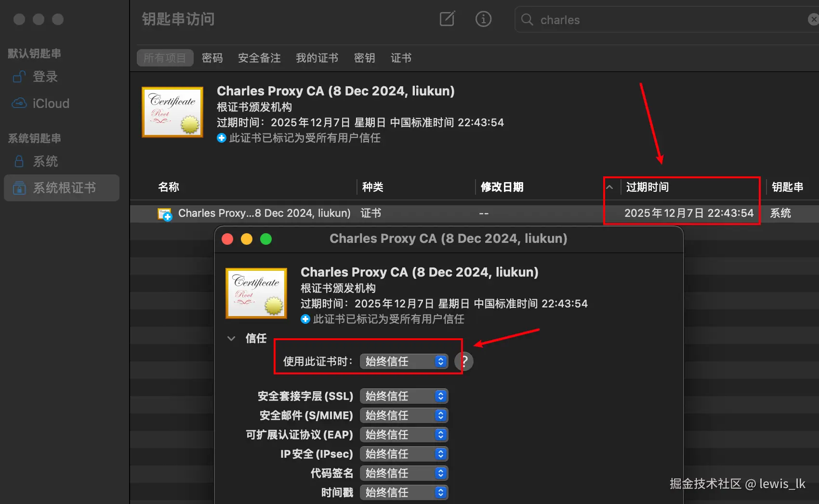The image size is (819, 504).
Task: Switch to the 安全备注 tab
Action: click(x=259, y=58)
